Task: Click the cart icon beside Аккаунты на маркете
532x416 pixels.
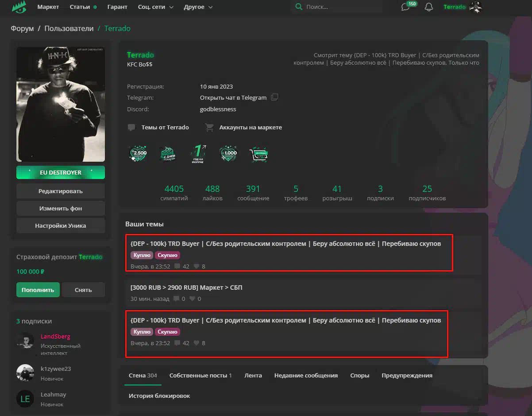Action: (x=209, y=128)
